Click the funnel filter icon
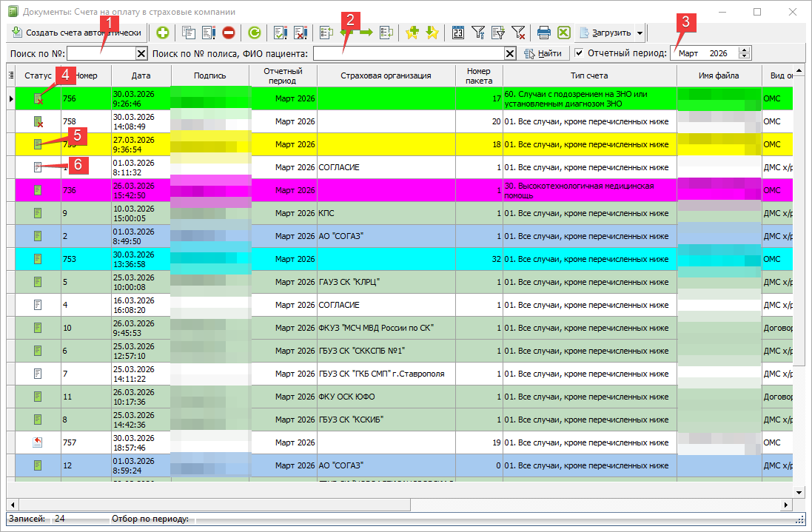Image resolution: width=812 pixels, height=532 pixels. tap(478, 33)
